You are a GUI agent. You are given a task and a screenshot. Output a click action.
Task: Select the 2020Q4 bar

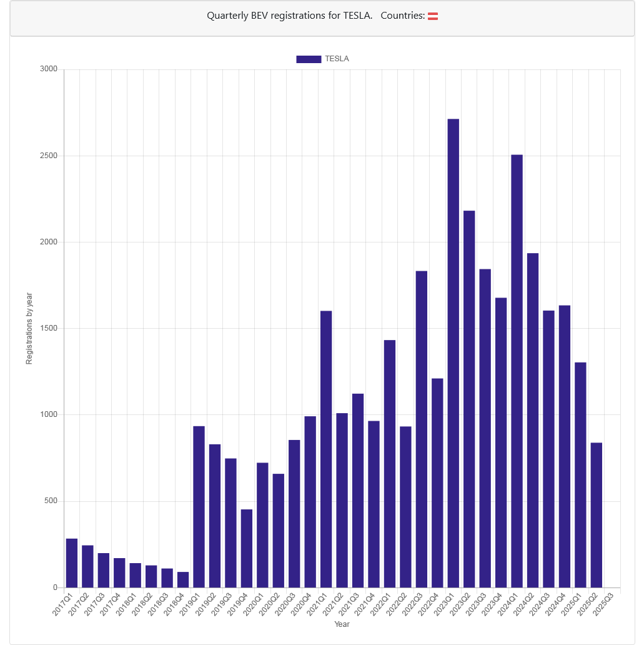pyautogui.click(x=310, y=502)
